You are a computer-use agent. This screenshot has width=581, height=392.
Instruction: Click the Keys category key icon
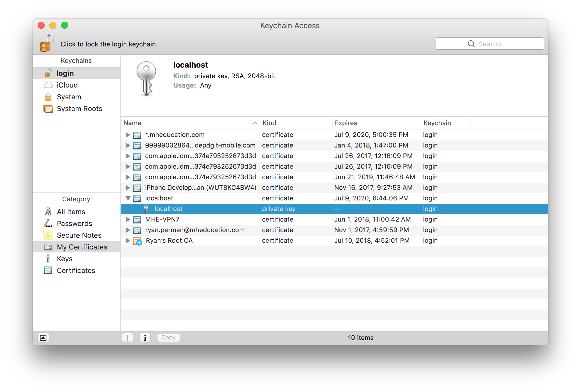[x=47, y=259]
